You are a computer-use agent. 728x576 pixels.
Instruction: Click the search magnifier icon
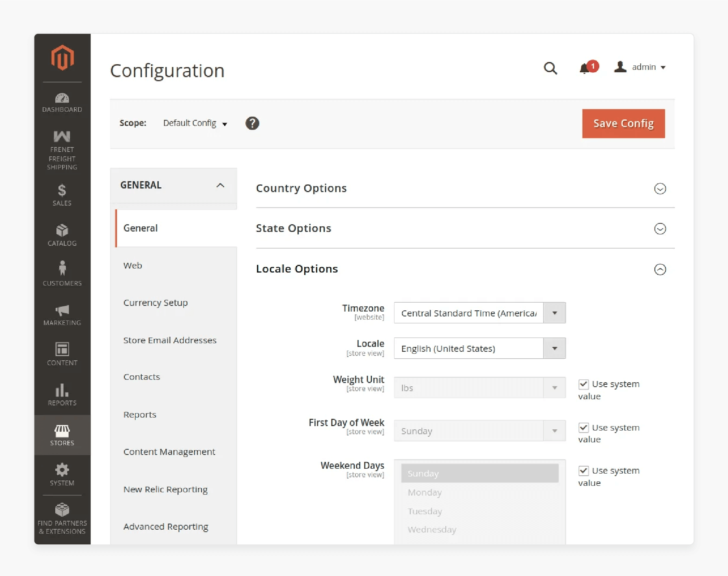click(x=550, y=68)
